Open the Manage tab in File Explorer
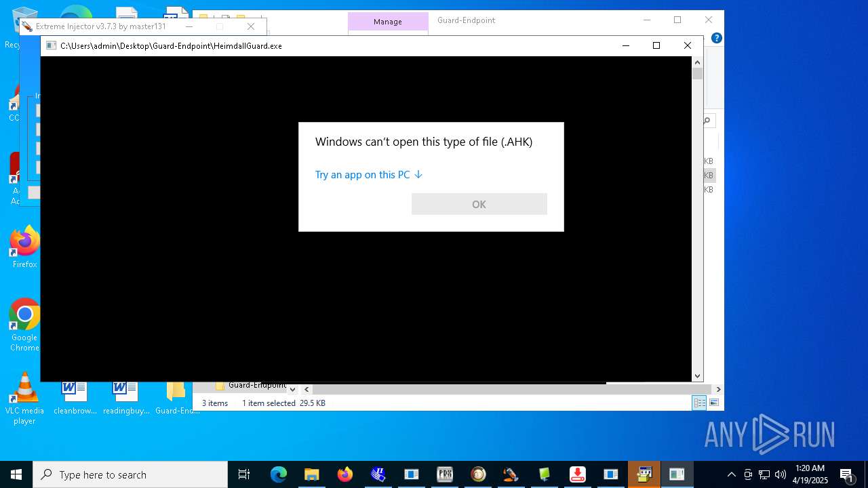 tap(388, 22)
